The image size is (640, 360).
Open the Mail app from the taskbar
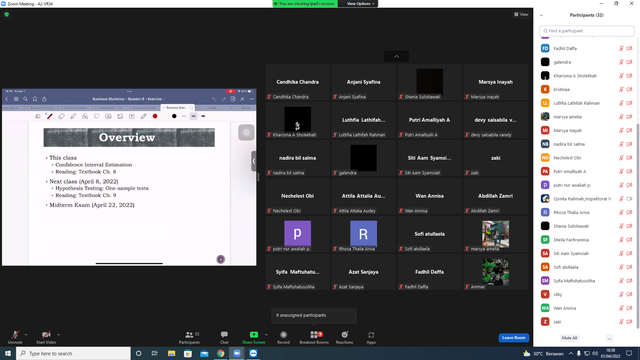[x=204, y=353]
